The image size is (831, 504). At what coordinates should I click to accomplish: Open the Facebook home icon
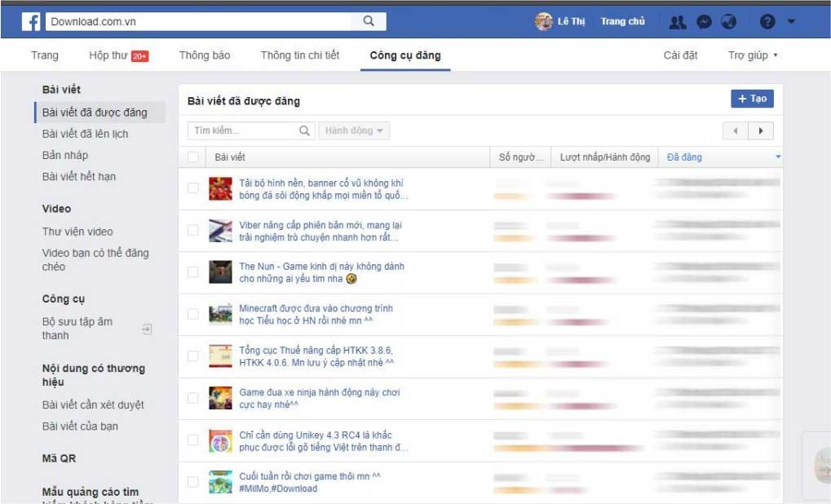pos(31,20)
